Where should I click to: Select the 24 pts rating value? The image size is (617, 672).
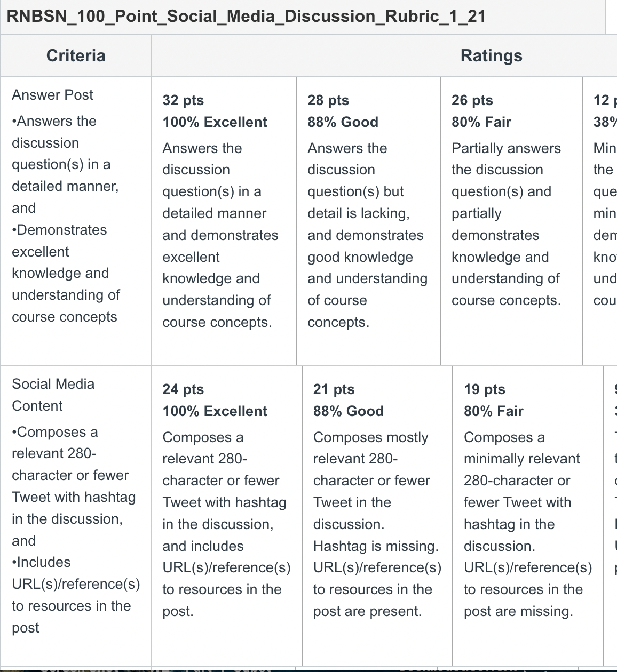pos(183,389)
